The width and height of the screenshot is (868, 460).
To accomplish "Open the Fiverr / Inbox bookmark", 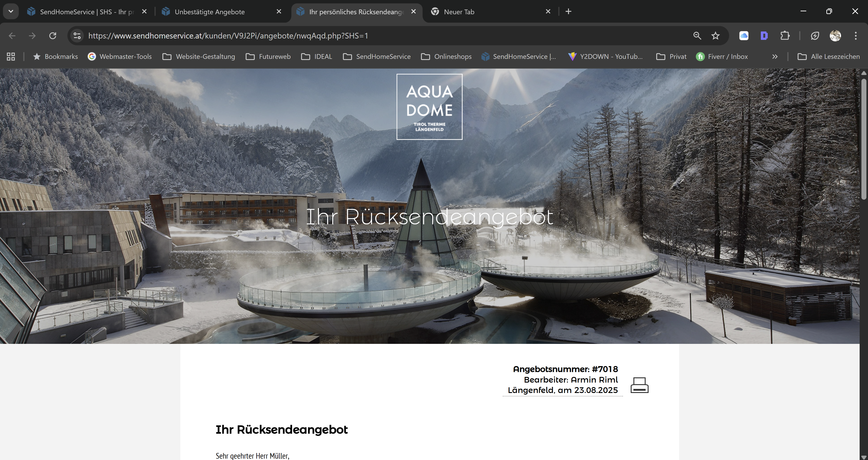I will [x=722, y=57].
